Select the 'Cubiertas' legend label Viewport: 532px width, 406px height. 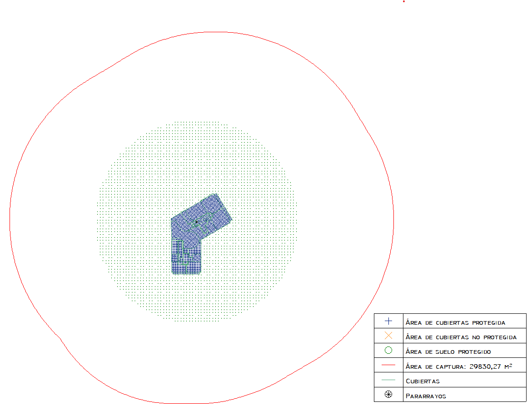point(423,381)
